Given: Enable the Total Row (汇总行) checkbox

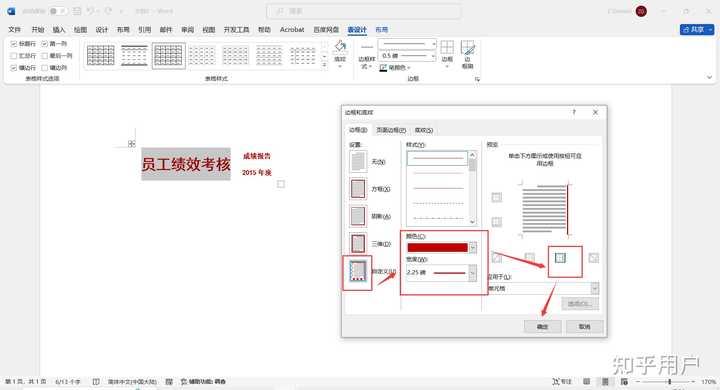Looking at the screenshot, I should 14,56.
